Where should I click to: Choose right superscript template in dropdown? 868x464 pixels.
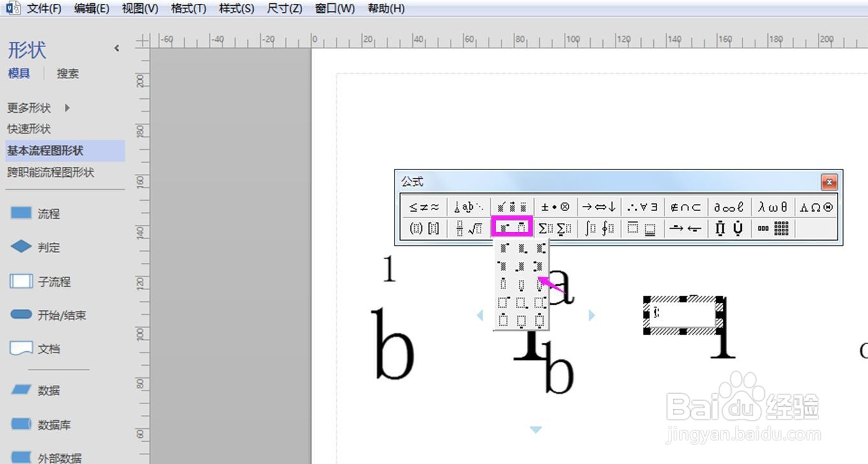click(505, 248)
